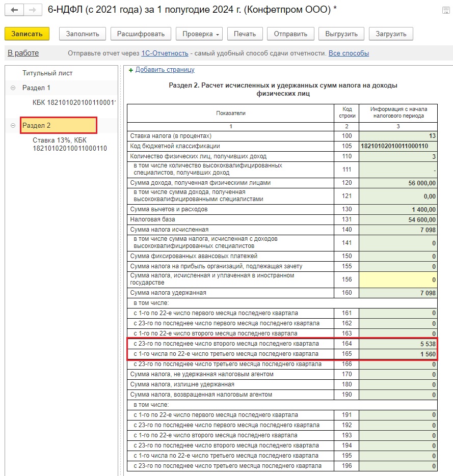The width and height of the screenshot is (453, 476).
Task: Click the Записать button
Action: tap(27, 34)
